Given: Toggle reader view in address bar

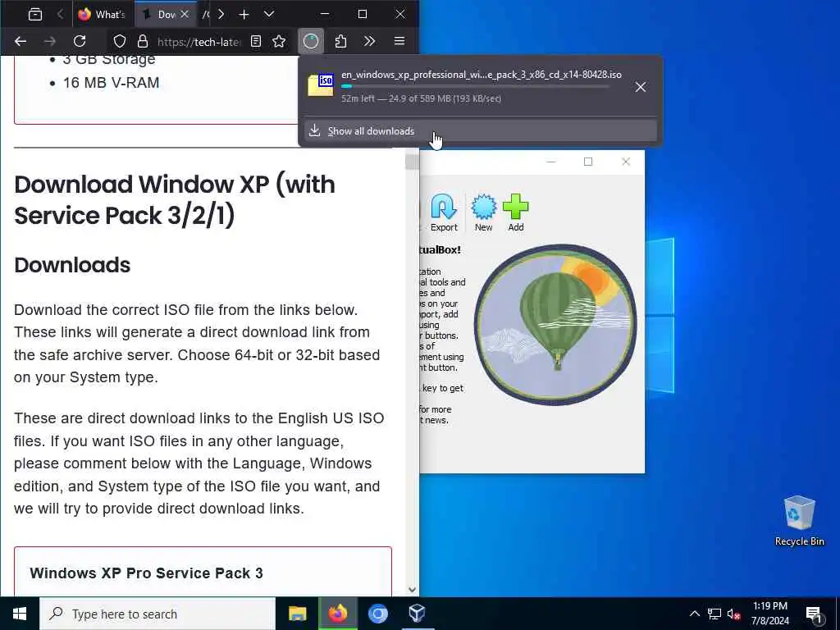Looking at the screenshot, I should pyautogui.click(x=256, y=41).
